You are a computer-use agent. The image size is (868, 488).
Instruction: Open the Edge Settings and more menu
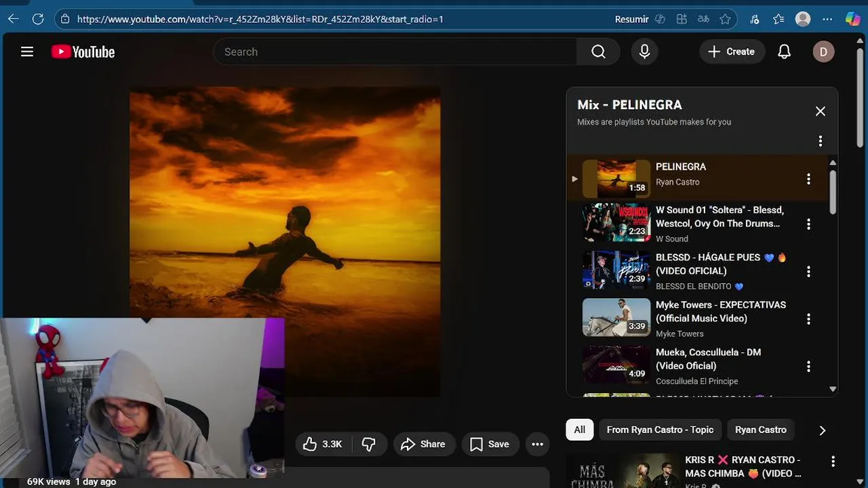[x=827, y=19]
